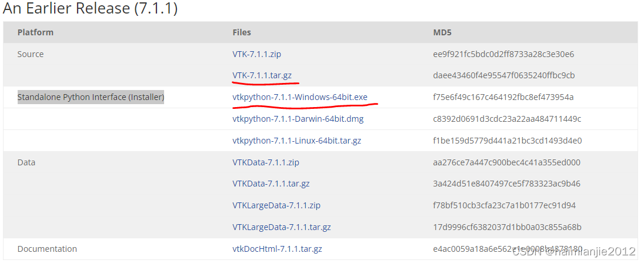Screen dimensions: 644x263
Task: Click the MD5 hash for the Windows installer
Action: (x=503, y=97)
